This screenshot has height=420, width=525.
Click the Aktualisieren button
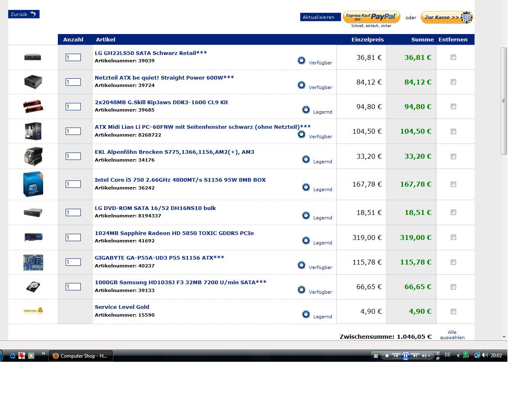tap(320, 17)
